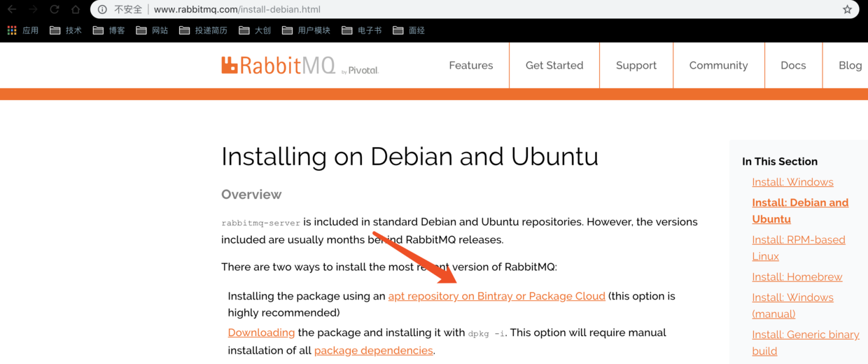Bookmark this page with the star icon

pyautogui.click(x=847, y=10)
